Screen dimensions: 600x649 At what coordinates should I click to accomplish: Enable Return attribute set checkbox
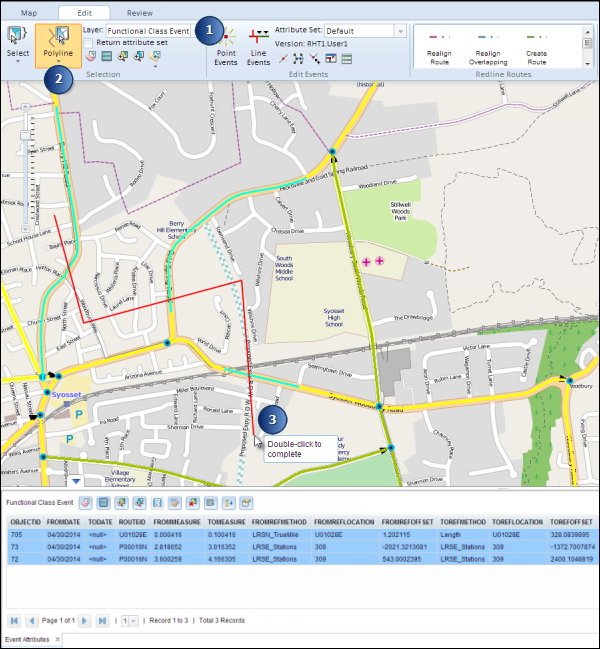coord(89,43)
